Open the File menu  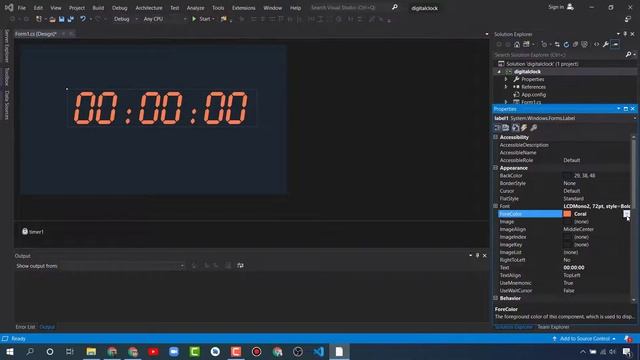22,8
